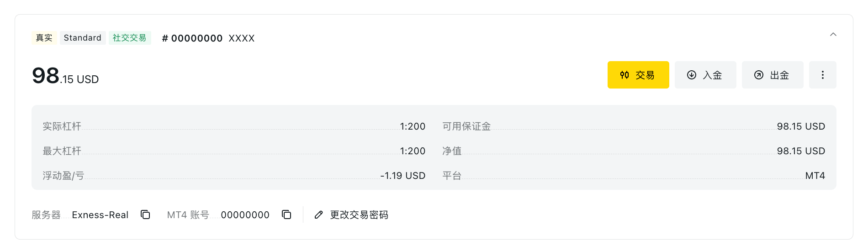This screenshot has height=251, width=868.
Task: Click the pencil icon beside 更改交易密码
Action: click(x=319, y=214)
